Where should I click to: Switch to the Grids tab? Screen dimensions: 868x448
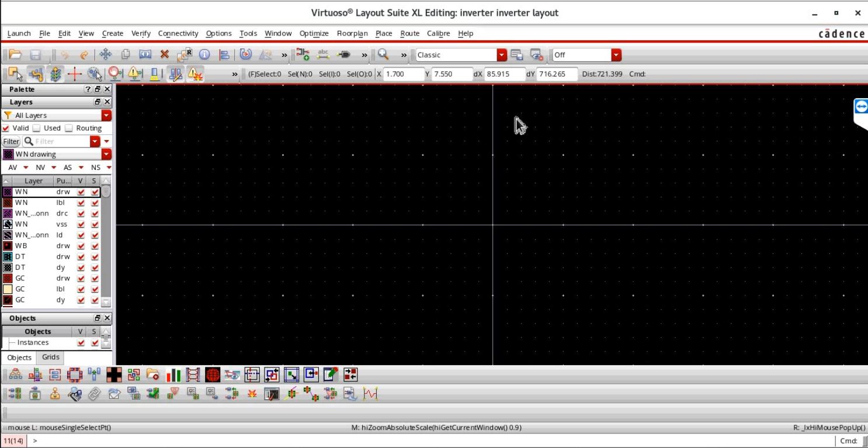point(50,357)
